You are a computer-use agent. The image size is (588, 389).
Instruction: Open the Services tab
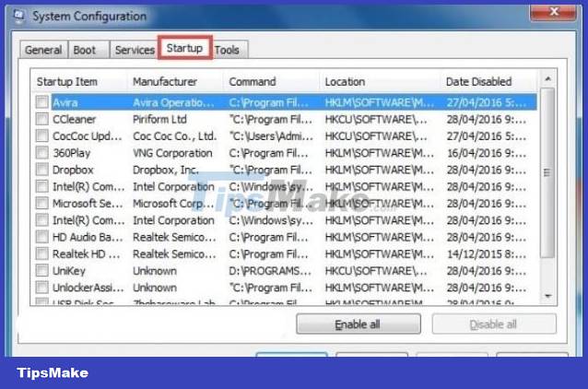(135, 50)
